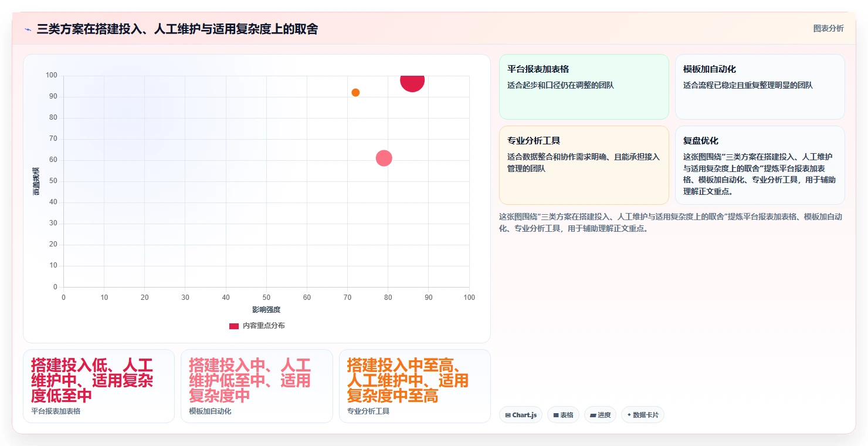Select the pink stat card 搭建投入中
The image size is (868, 446).
(x=257, y=386)
